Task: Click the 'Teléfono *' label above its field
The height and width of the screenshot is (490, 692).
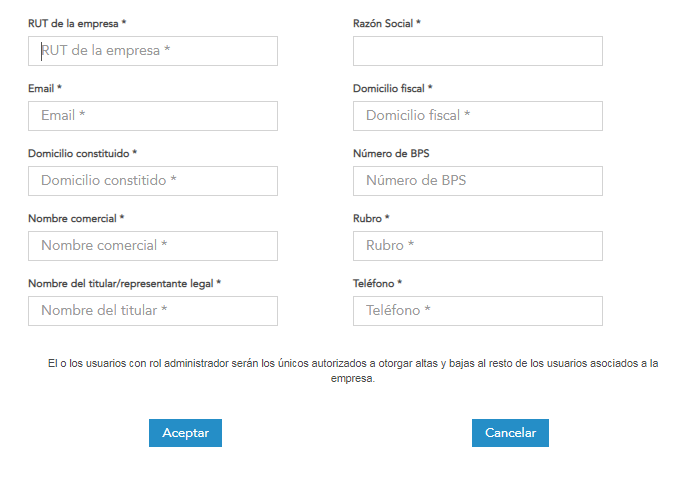Action: pos(377,283)
